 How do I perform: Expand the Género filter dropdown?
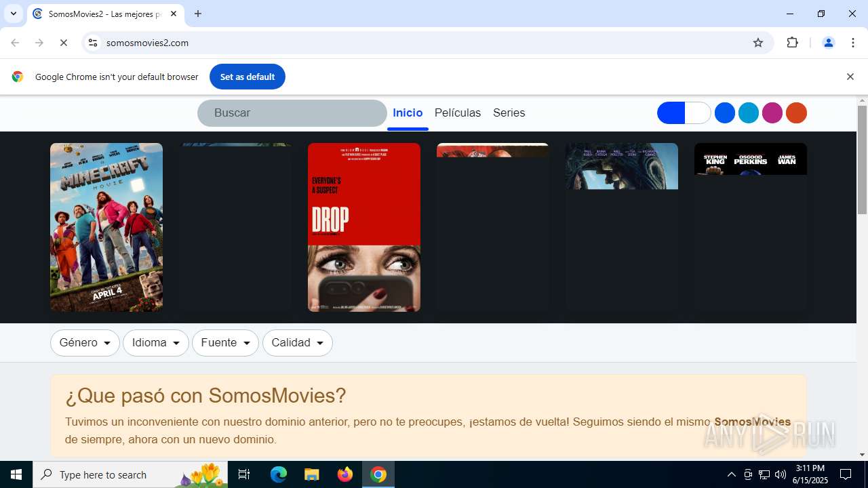click(85, 343)
